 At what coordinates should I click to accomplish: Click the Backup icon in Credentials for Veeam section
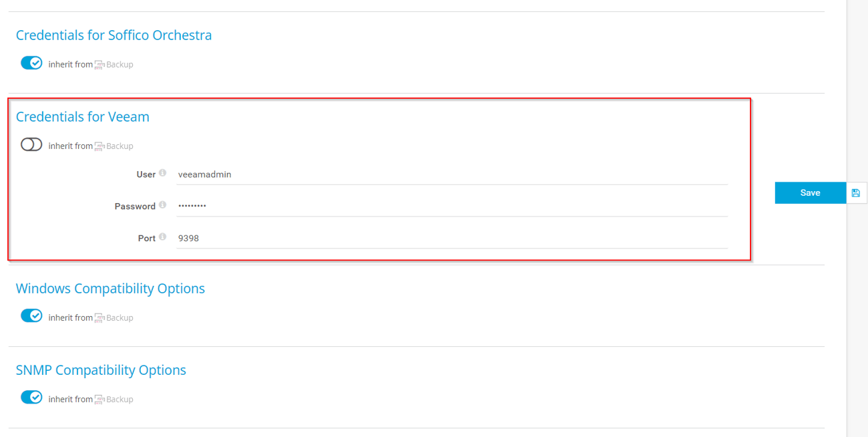point(99,146)
